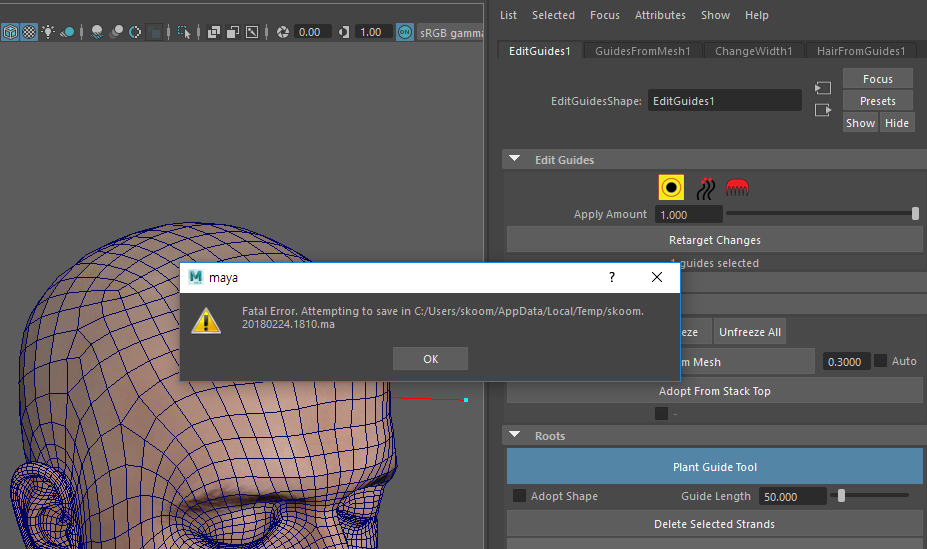Choose the red brush comb icon
Viewport: 927px width, 549px height.
[738, 187]
